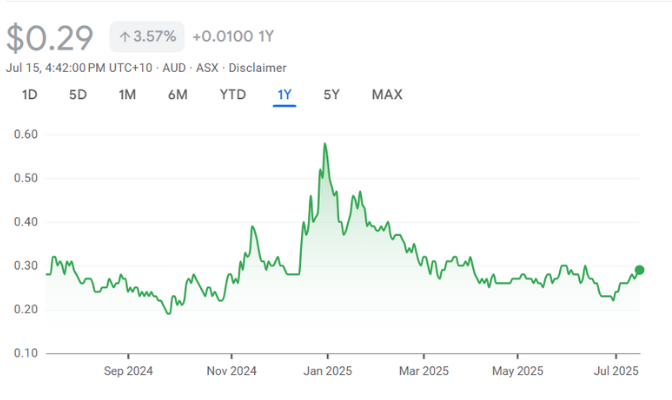The image size is (672, 400).
Task: Click the Sep 2024 axis label
Action: (129, 369)
